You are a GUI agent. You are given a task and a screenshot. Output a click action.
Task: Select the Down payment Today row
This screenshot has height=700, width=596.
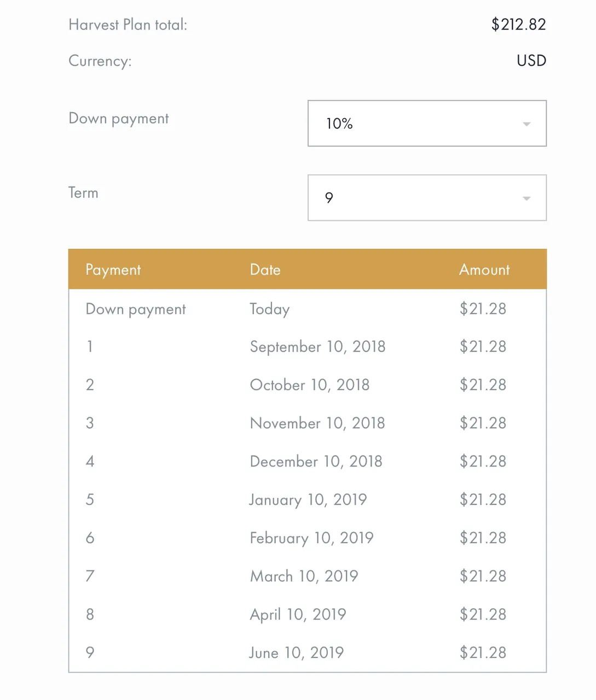[x=308, y=309]
